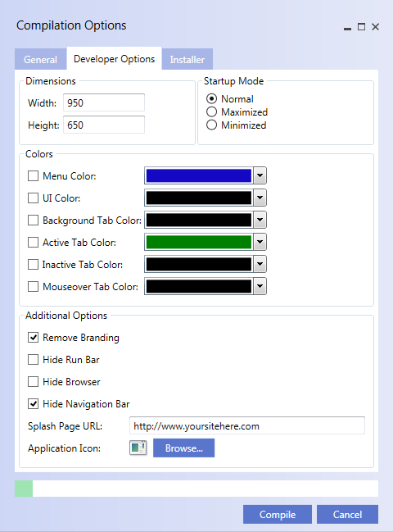
Task: Cancel the compilation options dialog
Action: [x=348, y=514]
